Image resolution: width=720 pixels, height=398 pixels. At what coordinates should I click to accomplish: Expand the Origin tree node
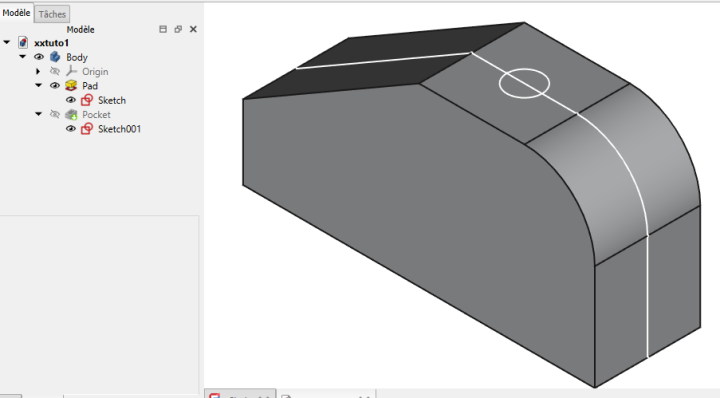[x=38, y=72]
